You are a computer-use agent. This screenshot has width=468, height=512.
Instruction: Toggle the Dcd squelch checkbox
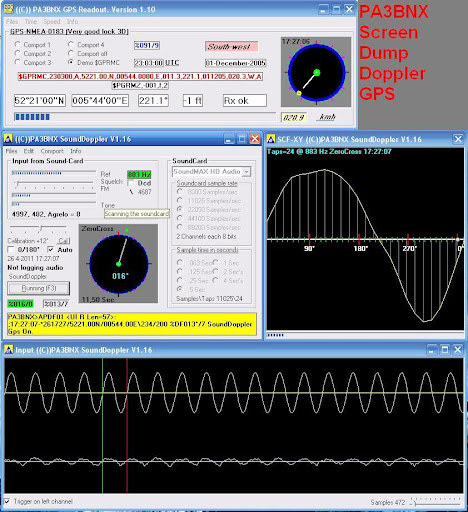131,183
